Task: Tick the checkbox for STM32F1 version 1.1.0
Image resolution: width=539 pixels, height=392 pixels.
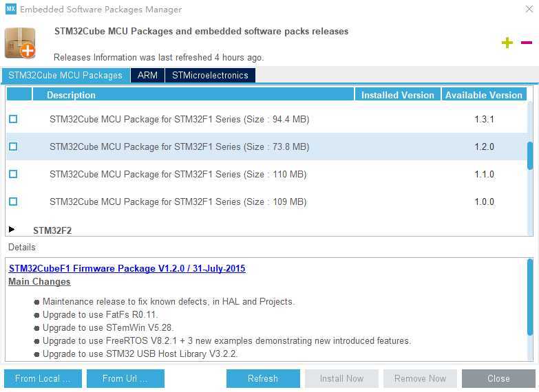Action: pos(13,174)
